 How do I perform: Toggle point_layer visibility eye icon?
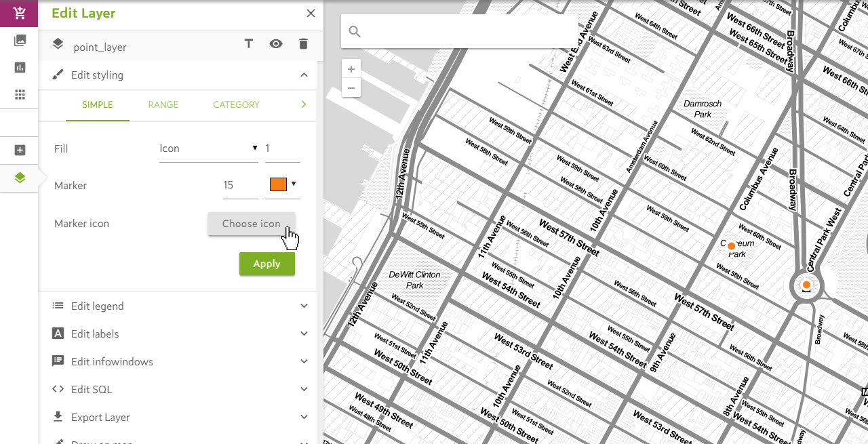(x=275, y=43)
